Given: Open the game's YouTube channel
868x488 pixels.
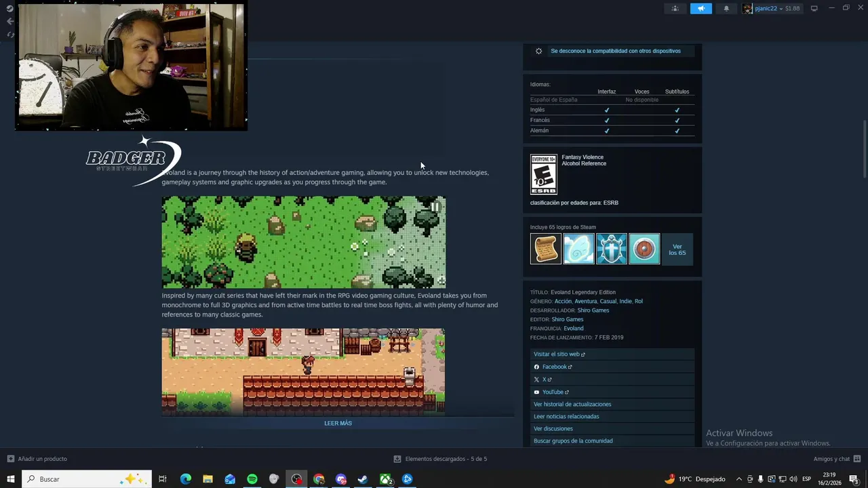Looking at the screenshot, I should pyautogui.click(x=612, y=392).
